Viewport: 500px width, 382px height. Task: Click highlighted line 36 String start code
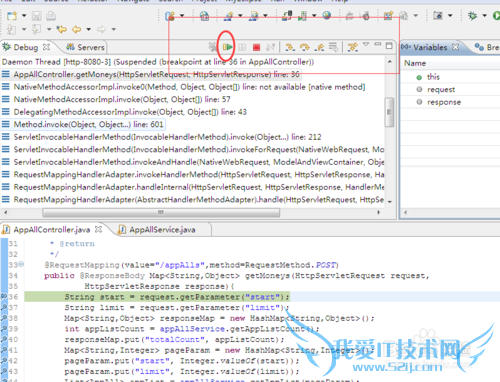click(x=177, y=297)
